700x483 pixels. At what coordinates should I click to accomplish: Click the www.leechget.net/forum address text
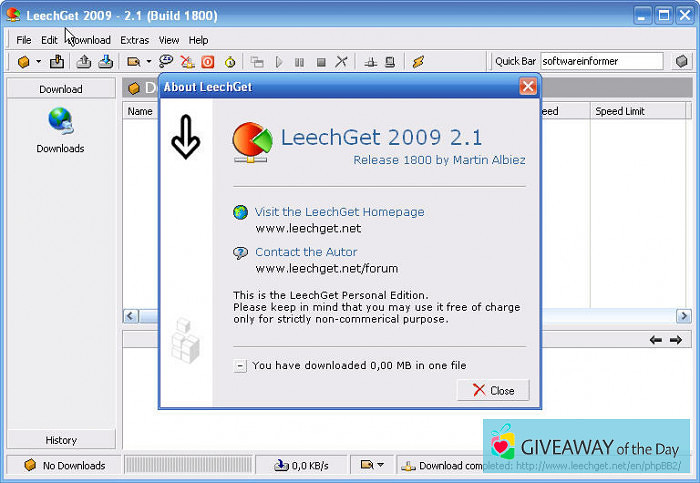pos(327,269)
